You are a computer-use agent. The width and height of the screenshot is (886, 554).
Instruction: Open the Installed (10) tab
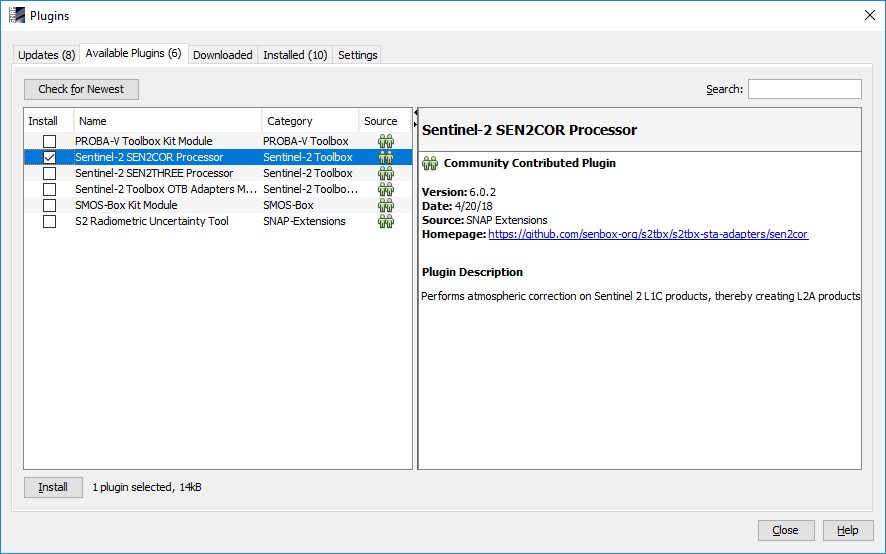295,55
